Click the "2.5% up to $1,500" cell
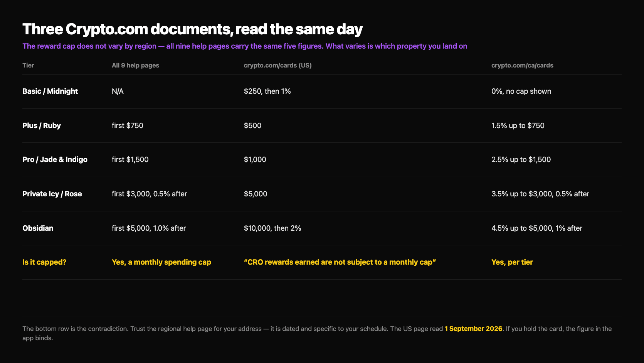644x363 pixels. (521, 160)
